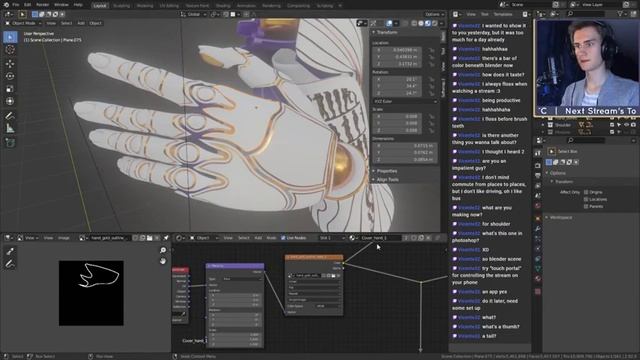Image resolution: width=640 pixels, height=360 pixels.
Task: Switch to the UV Editing workspace tab
Action: 169,6
